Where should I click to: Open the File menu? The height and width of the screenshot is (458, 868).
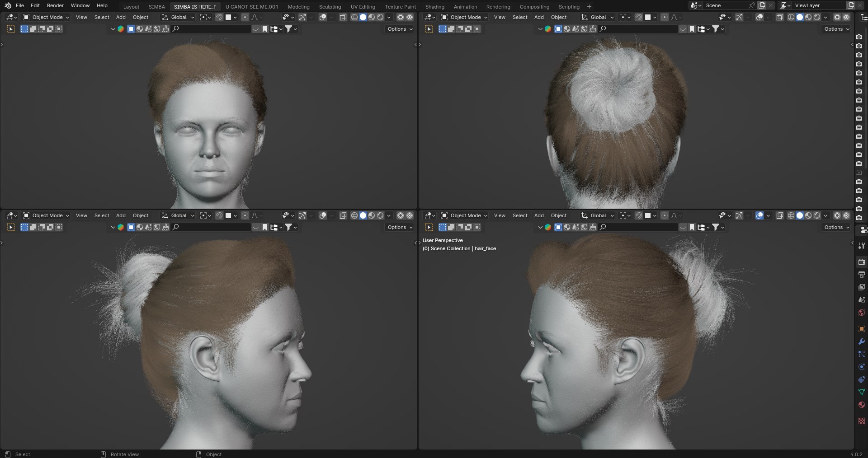point(20,5)
